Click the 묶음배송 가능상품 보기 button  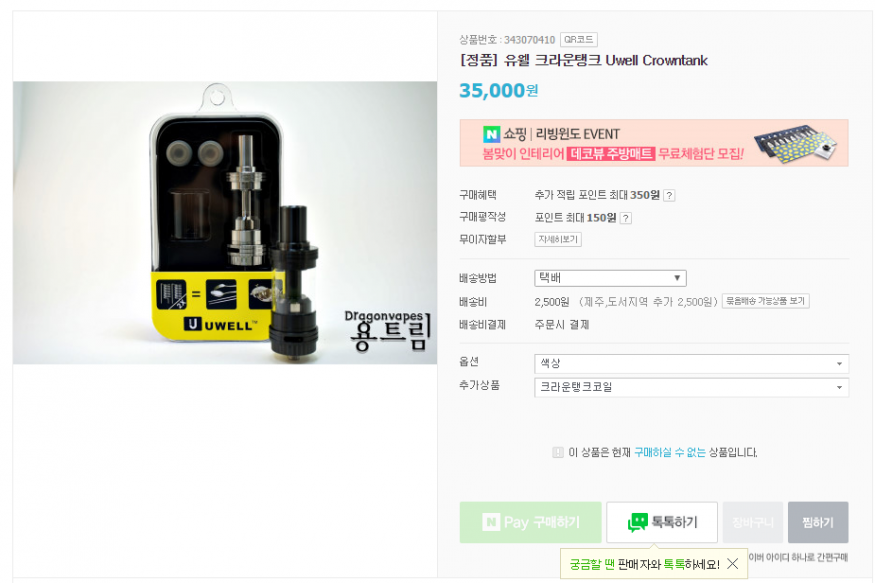tap(766, 301)
